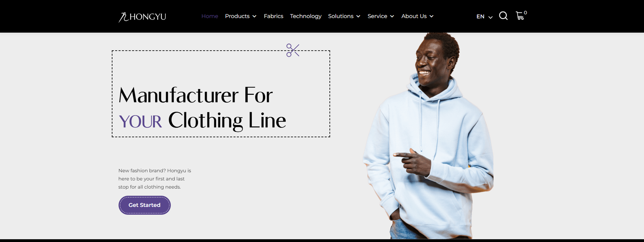Select the About Us menu label
The height and width of the screenshot is (242, 644).
[x=414, y=16]
